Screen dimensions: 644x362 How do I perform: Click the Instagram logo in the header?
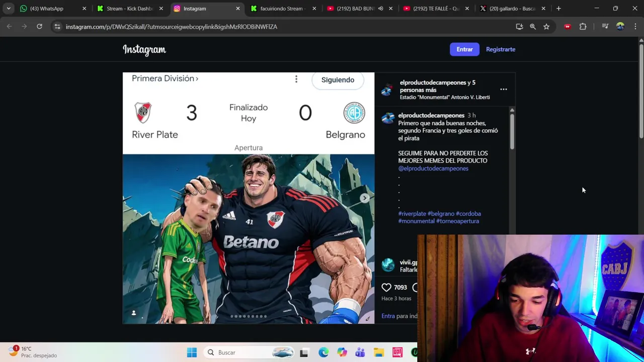point(144,49)
